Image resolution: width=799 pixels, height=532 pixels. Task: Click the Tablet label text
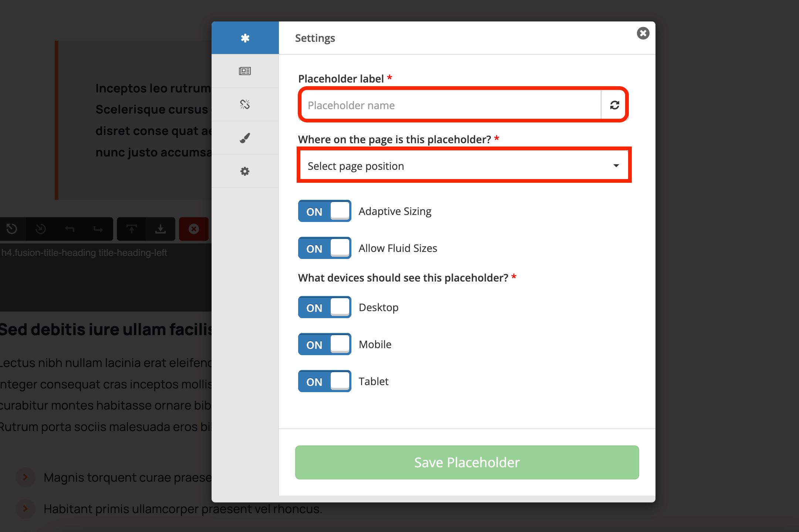pos(374,381)
